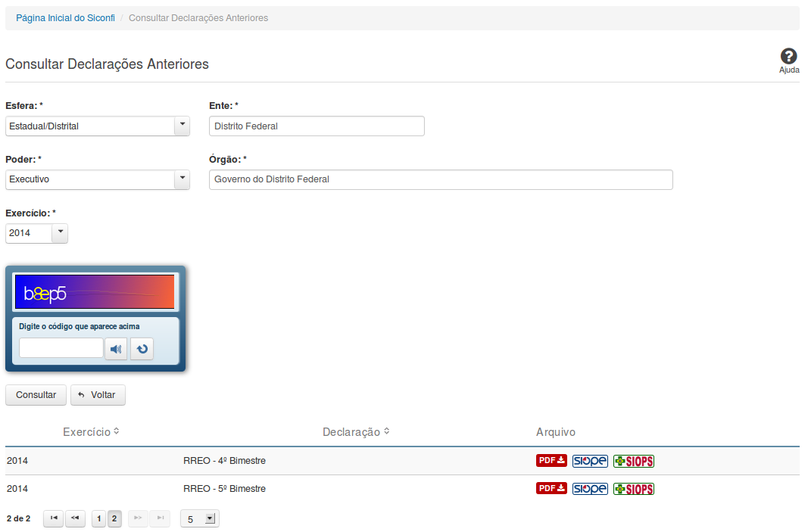
Task: Open Página Inicial do Siconfi link
Action: (x=65, y=17)
